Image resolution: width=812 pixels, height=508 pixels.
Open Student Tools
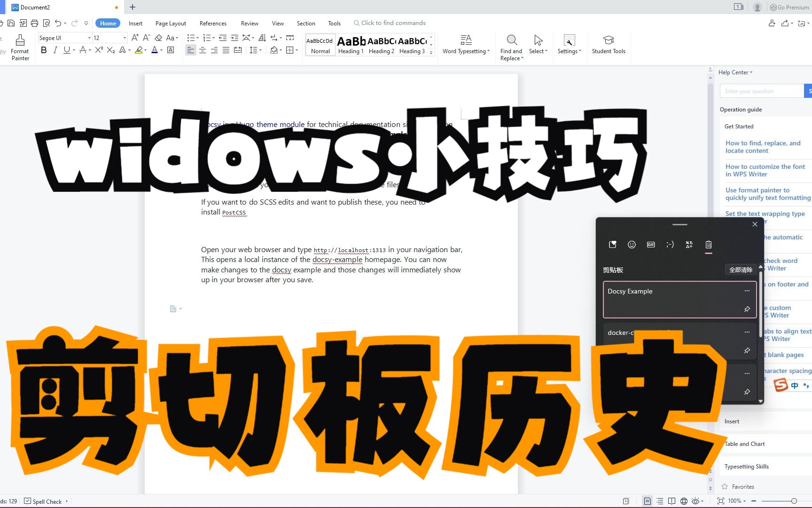pyautogui.click(x=609, y=45)
